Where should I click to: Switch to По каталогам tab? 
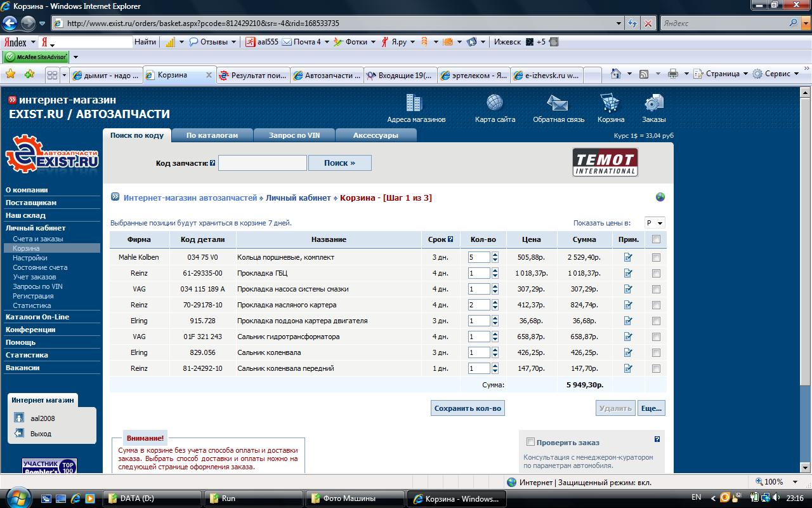point(212,135)
